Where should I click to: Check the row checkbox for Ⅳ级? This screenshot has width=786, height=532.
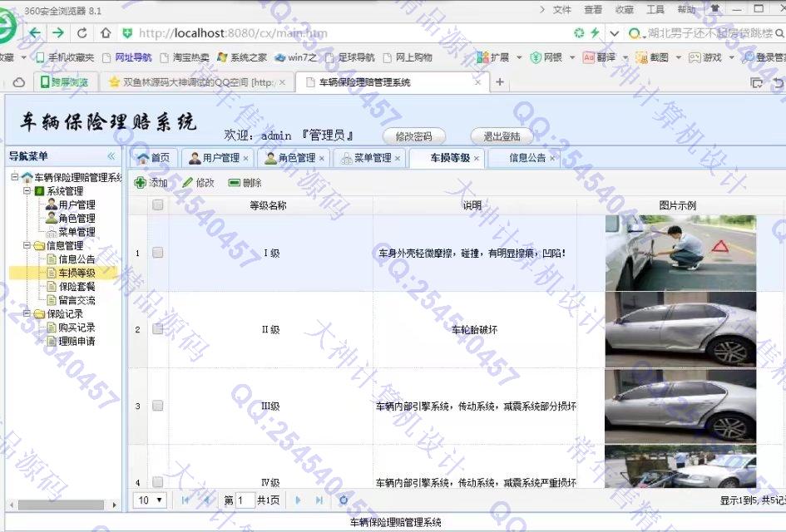(157, 482)
